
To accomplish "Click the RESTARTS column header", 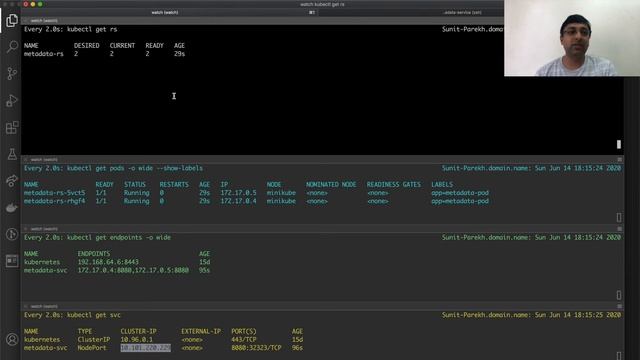I will tap(174, 184).
